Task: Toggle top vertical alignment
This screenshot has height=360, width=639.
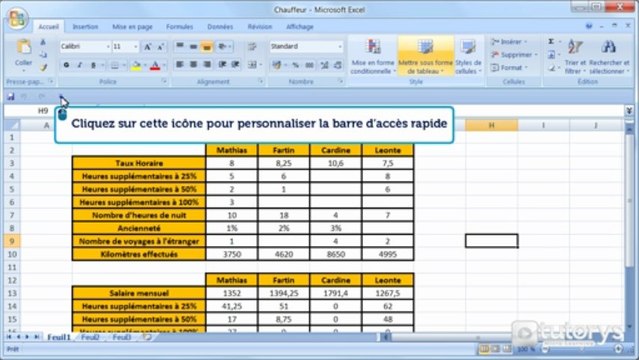Action: pyautogui.click(x=180, y=46)
